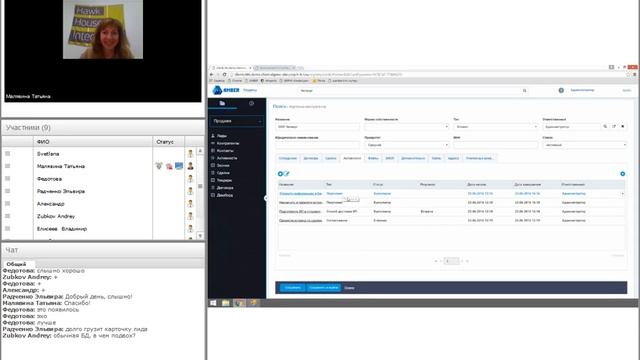Open Дашборд in the CRM sidebar
The height and width of the screenshot is (360, 640).
point(225,195)
